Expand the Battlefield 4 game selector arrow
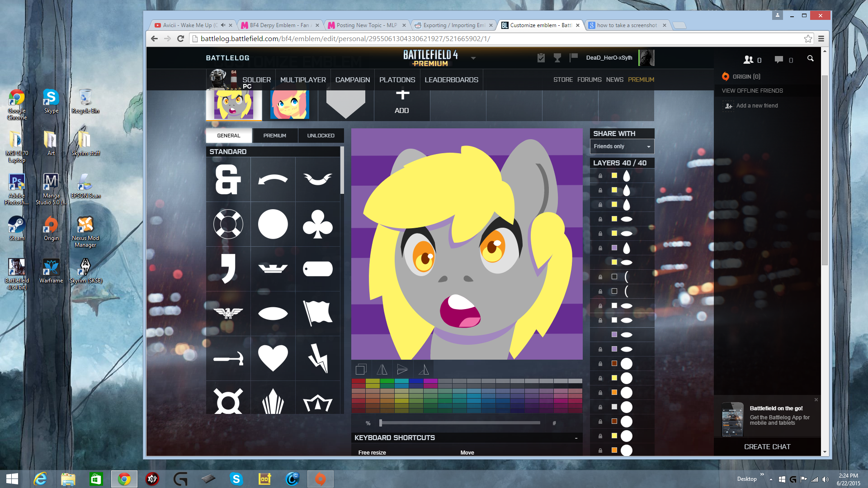This screenshot has height=488, width=868. [x=473, y=58]
